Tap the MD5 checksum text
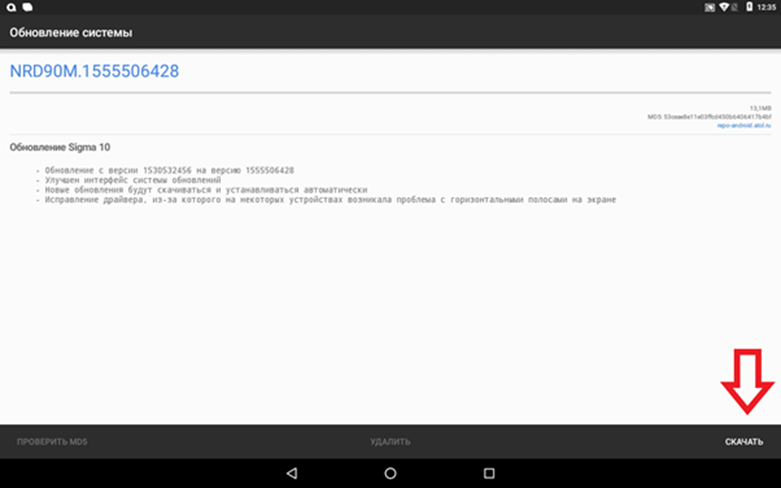Image resolution: width=781 pixels, height=488 pixels. 709,117
